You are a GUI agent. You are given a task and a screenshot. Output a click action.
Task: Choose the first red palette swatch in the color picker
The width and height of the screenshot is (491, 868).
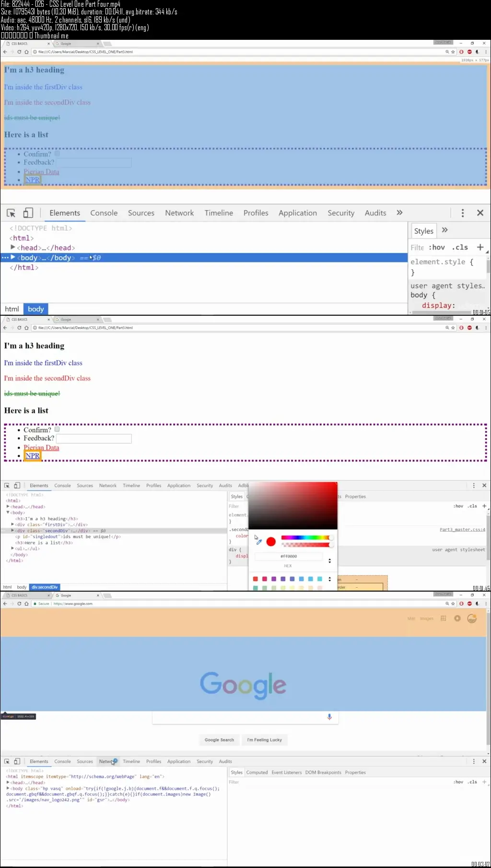pos(255,579)
